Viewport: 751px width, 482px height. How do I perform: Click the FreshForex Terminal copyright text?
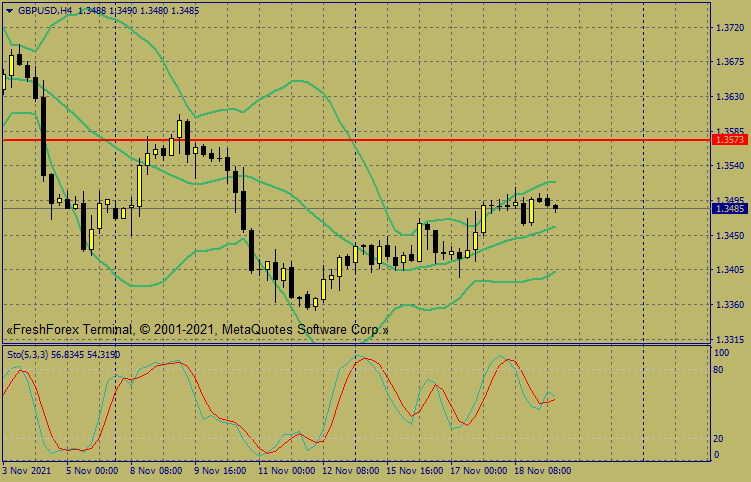197,329
